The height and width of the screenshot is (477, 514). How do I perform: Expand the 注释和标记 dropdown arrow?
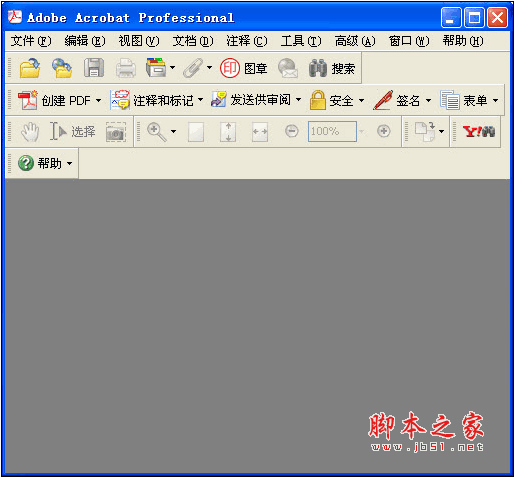click(200, 99)
